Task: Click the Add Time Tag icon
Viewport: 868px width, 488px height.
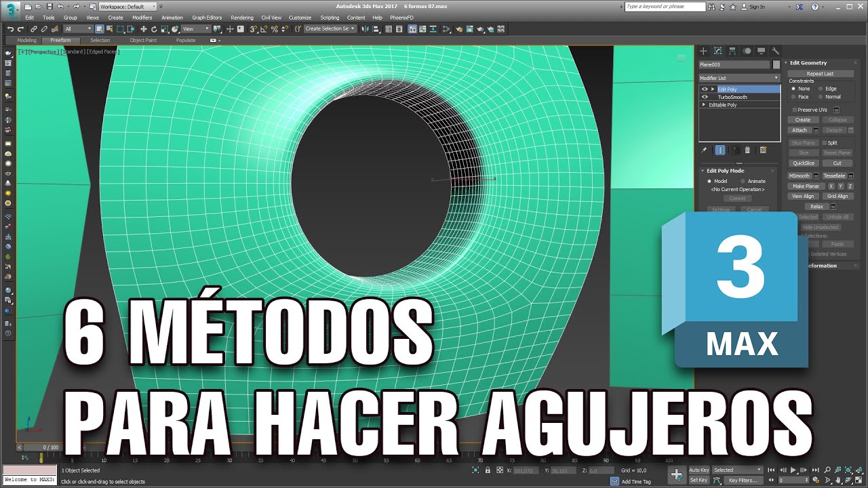Action: [615, 481]
